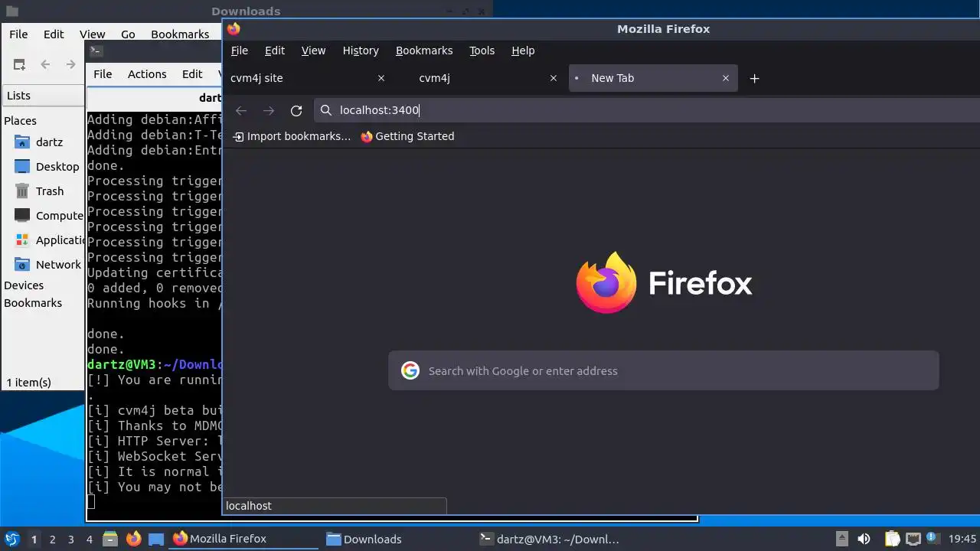Viewport: 980px width, 551px height.
Task: Click the address bar containing localhost:3400
Action: [647, 110]
